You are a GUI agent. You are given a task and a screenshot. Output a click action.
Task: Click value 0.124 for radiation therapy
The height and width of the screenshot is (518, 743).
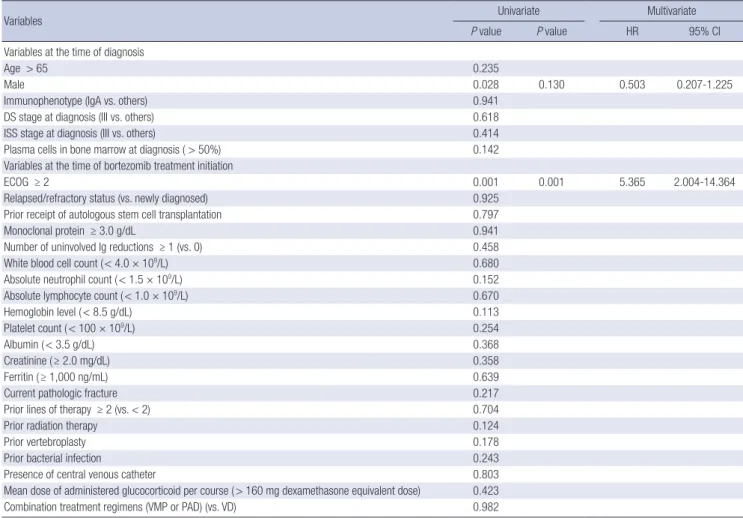tap(486, 426)
